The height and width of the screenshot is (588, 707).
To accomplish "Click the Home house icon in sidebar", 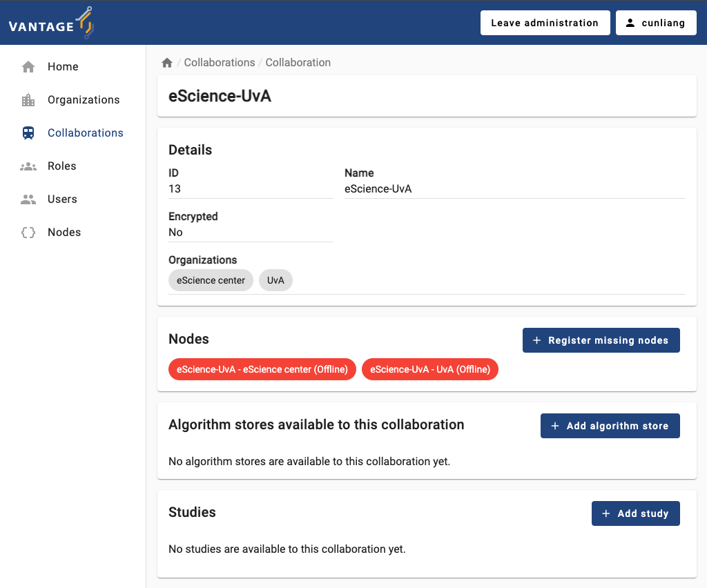I will point(28,67).
